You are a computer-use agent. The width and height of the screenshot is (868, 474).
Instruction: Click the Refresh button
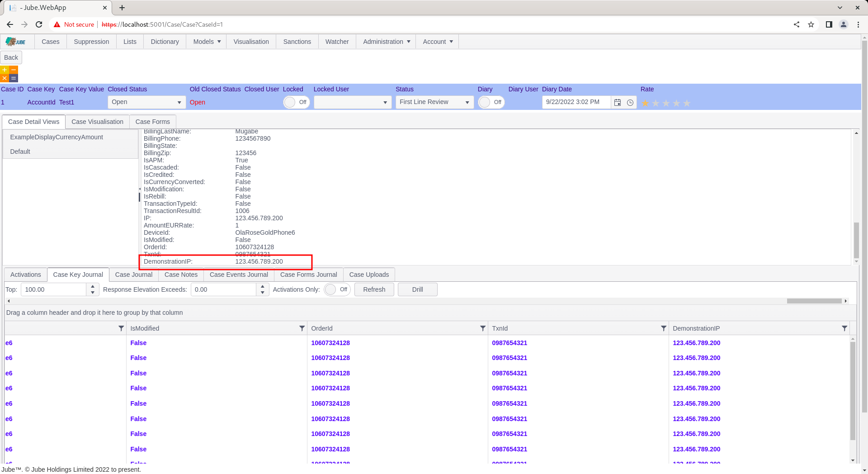374,289
